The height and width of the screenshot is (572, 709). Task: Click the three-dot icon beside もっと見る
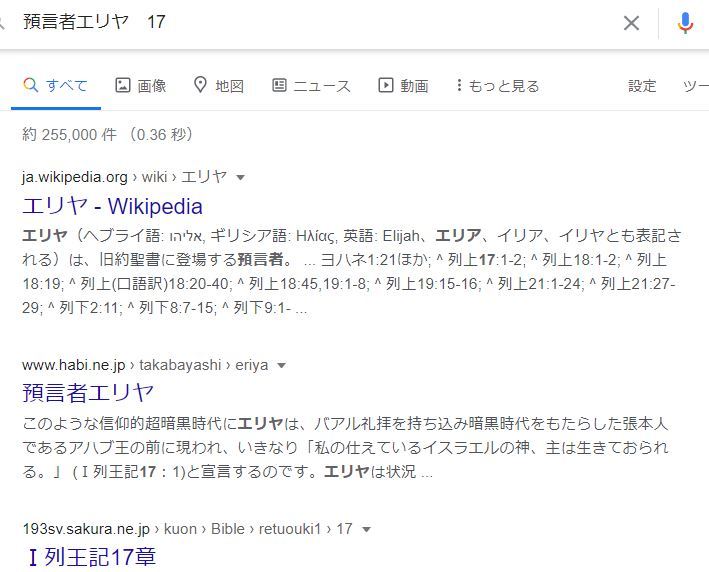(459, 85)
